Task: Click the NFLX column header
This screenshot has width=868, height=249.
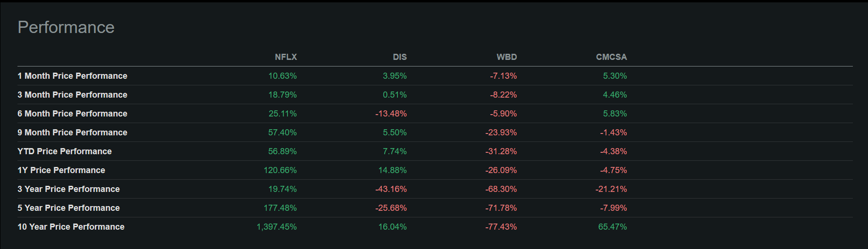Action: point(286,57)
